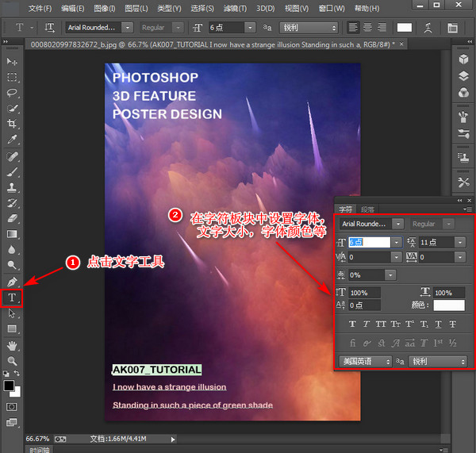Image resolution: width=476 pixels, height=453 pixels.
Task: Open language dropdown 美国英语
Action: point(366,361)
